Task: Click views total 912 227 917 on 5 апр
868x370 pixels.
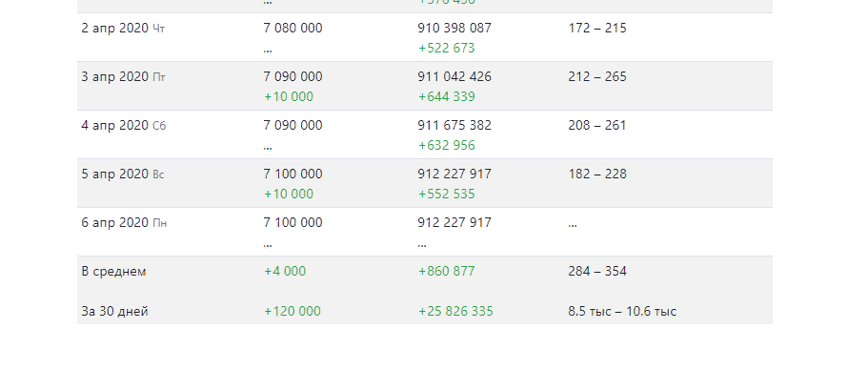Action: (x=454, y=175)
